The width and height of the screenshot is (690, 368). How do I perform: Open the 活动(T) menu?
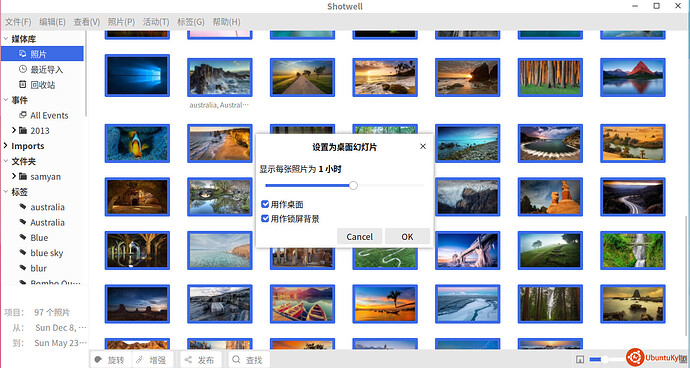point(156,22)
